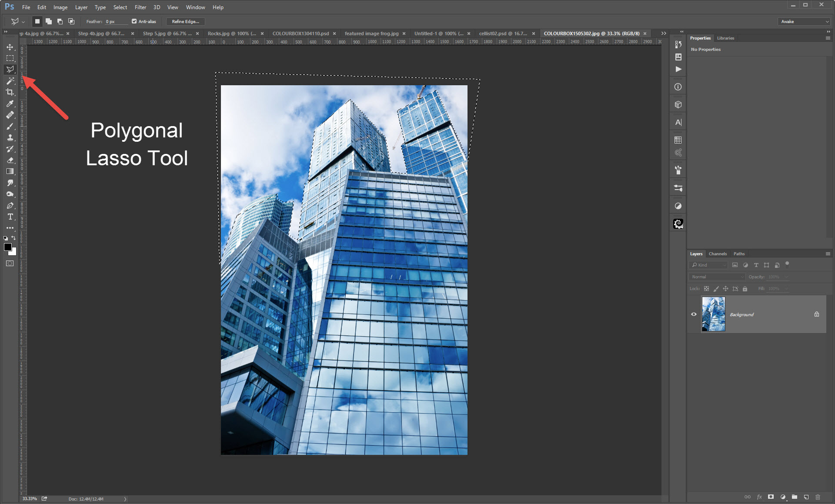Click the Background layer thumbnail
835x504 pixels.
point(714,314)
